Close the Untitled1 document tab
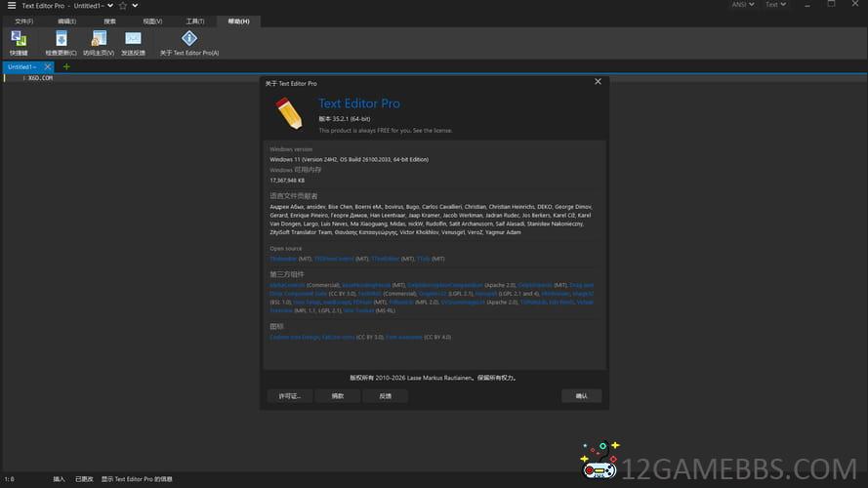The image size is (868, 488). (x=48, y=66)
